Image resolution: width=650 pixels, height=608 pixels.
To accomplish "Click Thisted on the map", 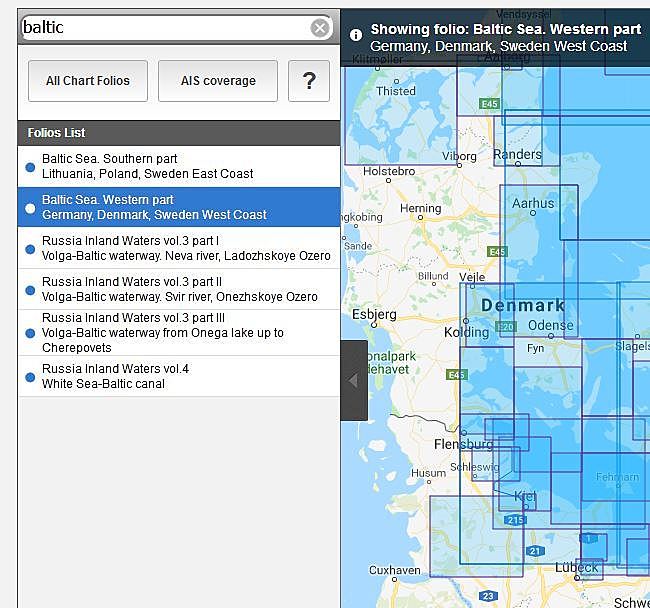I will [396, 91].
